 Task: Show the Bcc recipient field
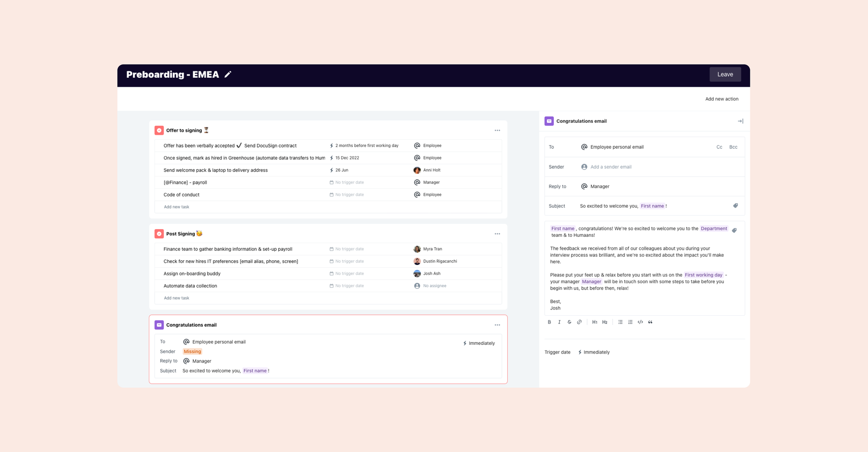point(733,147)
